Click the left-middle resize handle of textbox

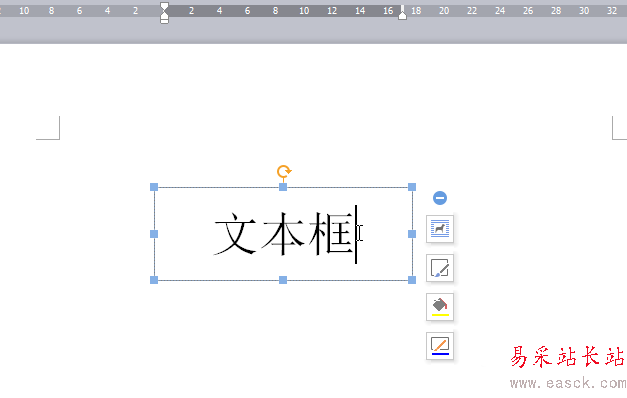click(x=154, y=234)
